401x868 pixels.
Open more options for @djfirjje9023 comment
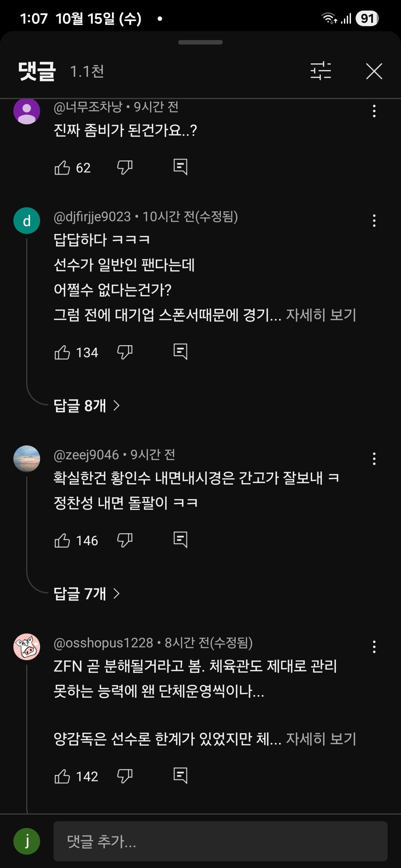(374, 221)
